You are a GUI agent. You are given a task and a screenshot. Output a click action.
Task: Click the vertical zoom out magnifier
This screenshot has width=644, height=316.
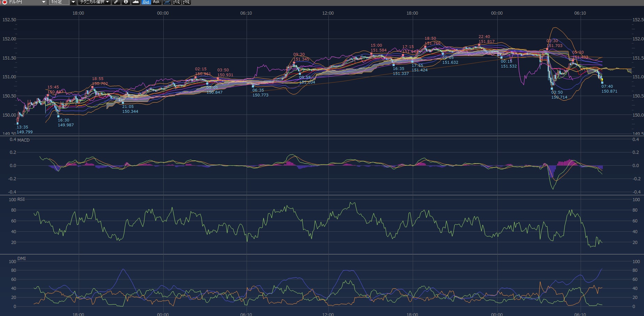(177, 2)
